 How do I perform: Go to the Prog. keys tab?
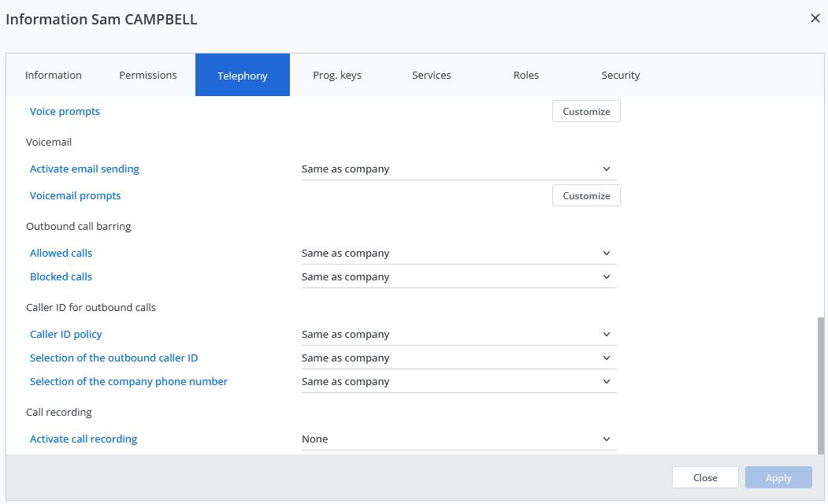[337, 76]
